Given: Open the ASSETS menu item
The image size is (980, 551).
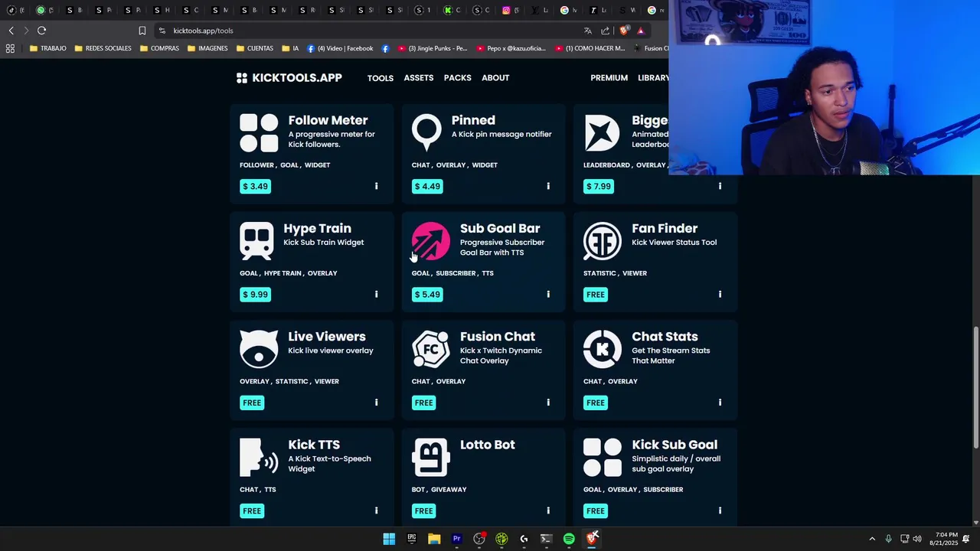Looking at the screenshot, I should tap(419, 78).
